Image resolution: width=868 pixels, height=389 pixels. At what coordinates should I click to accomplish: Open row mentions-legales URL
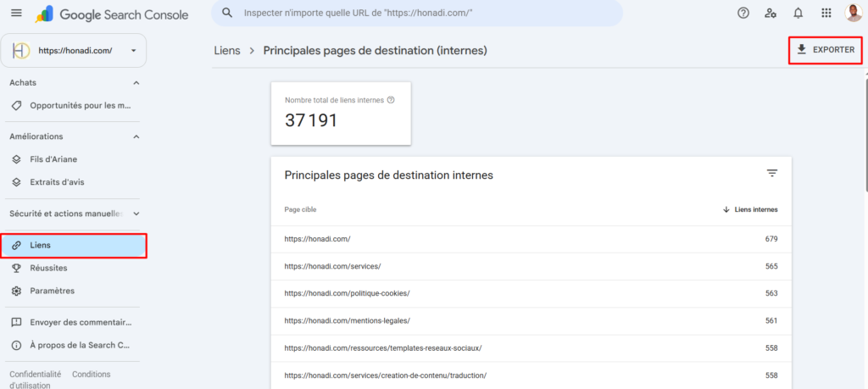click(x=531, y=320)
